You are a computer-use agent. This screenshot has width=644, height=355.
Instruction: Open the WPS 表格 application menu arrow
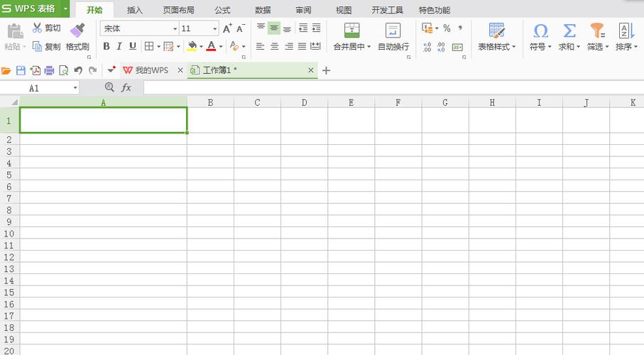click(65, 9)
